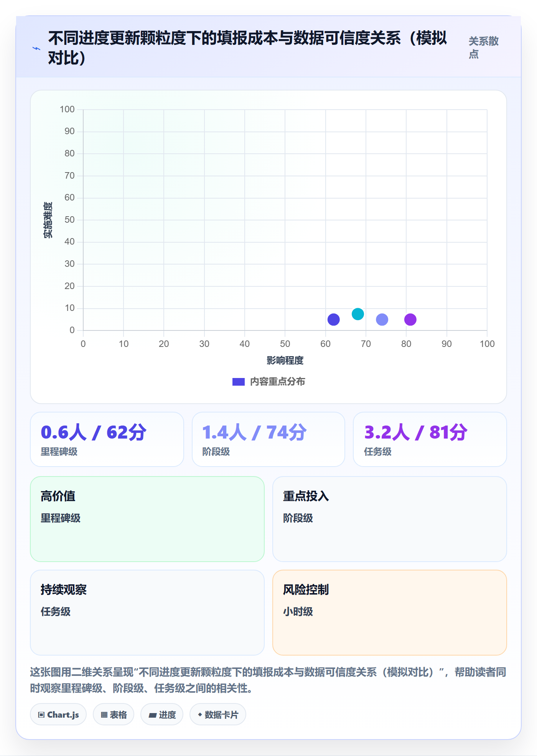Click the chart title heading text
This screenshot has width=537, height=756.
[247, 48]
